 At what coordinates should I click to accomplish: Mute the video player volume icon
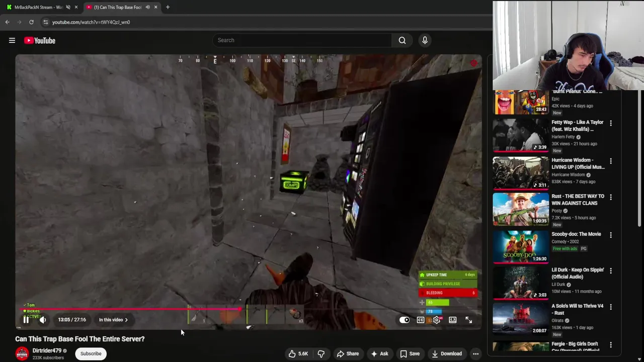point(43,320)
